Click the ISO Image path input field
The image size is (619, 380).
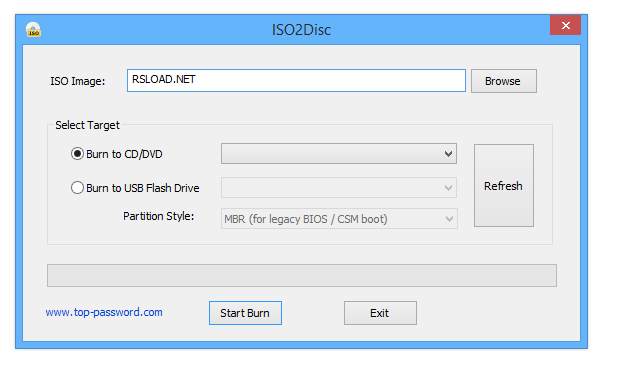tap(296, 80)
